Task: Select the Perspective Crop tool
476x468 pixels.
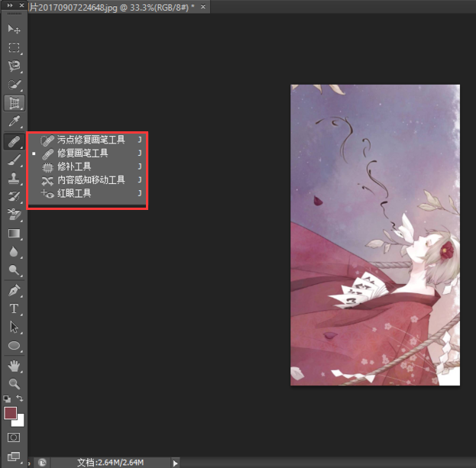Action: click(14, 103)
